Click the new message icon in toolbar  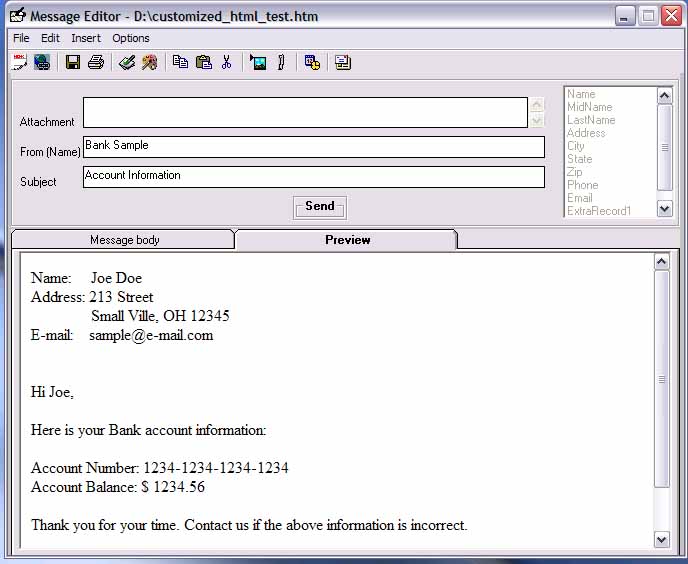(19, 62)
